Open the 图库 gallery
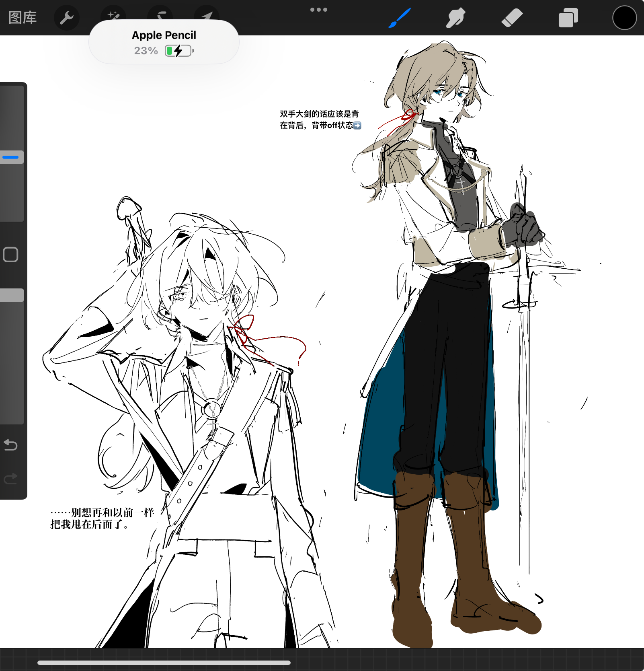The height and width of the screenshot is (671, 644). (x=23, y=18)
